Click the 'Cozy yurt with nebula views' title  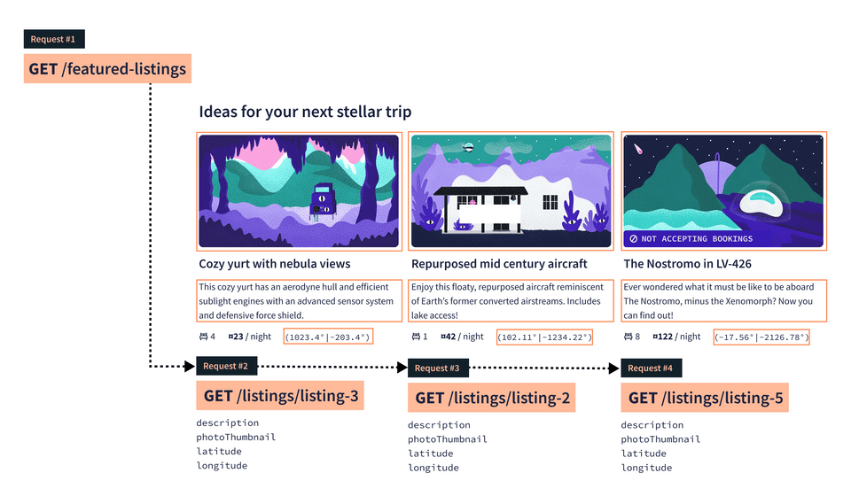(275, 264)
